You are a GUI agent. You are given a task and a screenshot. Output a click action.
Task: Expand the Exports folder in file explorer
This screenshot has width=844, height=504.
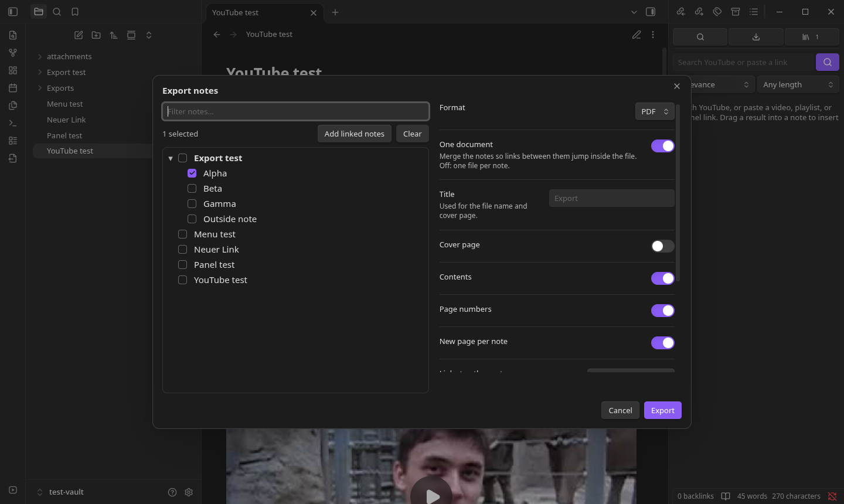pyautogui.click(x=40, y=88)
